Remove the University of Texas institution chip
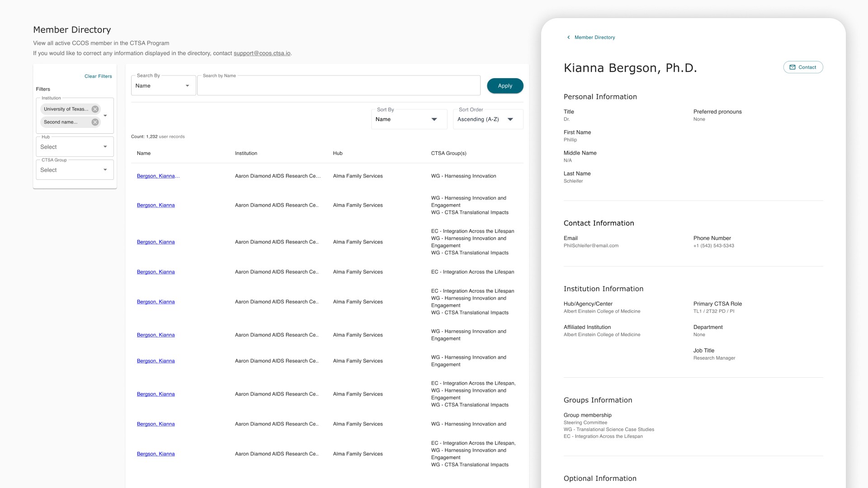 point(95,109)
